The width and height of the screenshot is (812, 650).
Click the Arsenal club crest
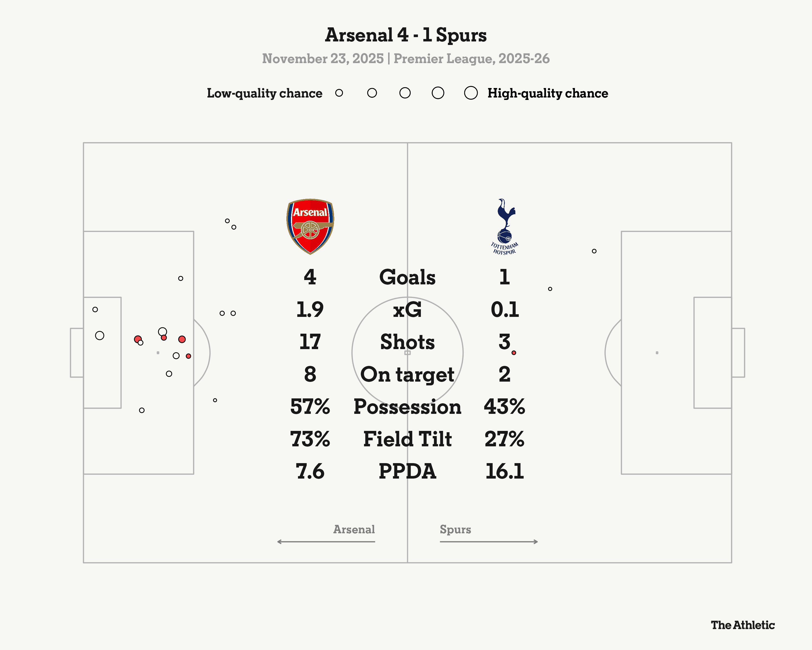[310, 226]
